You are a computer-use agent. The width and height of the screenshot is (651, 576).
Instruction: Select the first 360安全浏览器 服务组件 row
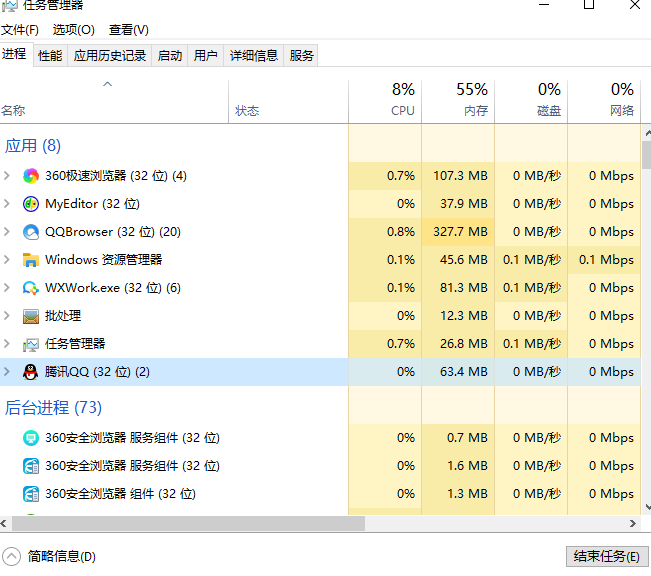[x=132, y=438]
